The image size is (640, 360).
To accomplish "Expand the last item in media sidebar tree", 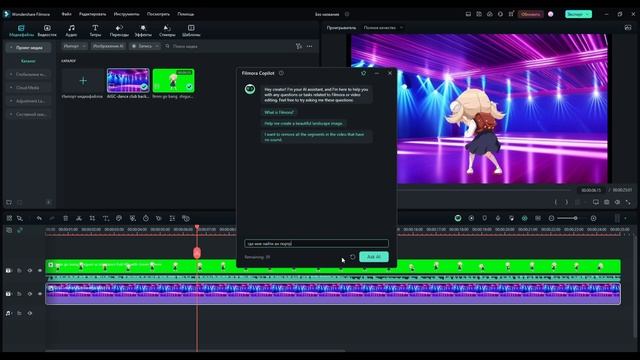I will pos(11,114).
